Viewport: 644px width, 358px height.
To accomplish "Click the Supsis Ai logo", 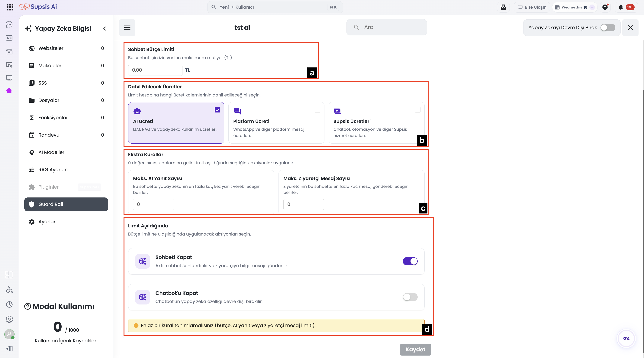I will (38, 7).
